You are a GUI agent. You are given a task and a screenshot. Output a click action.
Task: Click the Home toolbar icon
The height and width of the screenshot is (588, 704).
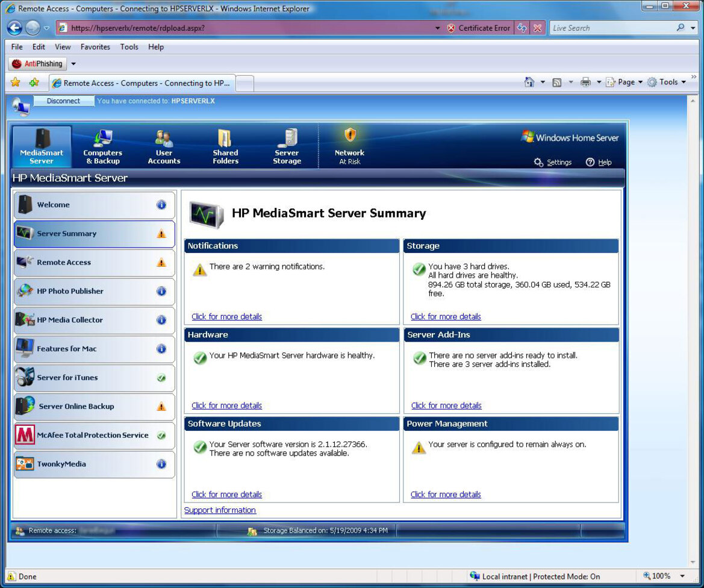[529, 82]
